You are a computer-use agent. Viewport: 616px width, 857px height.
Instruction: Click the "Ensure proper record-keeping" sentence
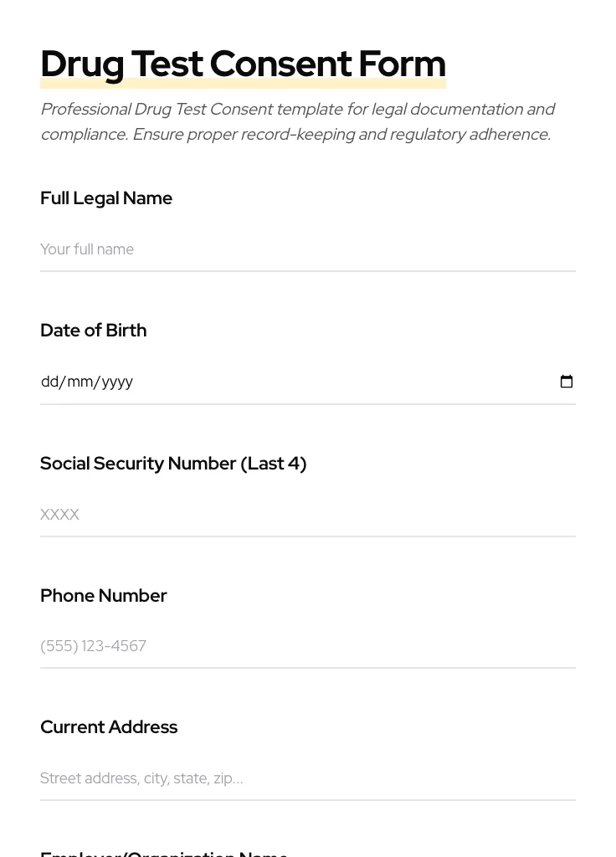pos(341,135)
